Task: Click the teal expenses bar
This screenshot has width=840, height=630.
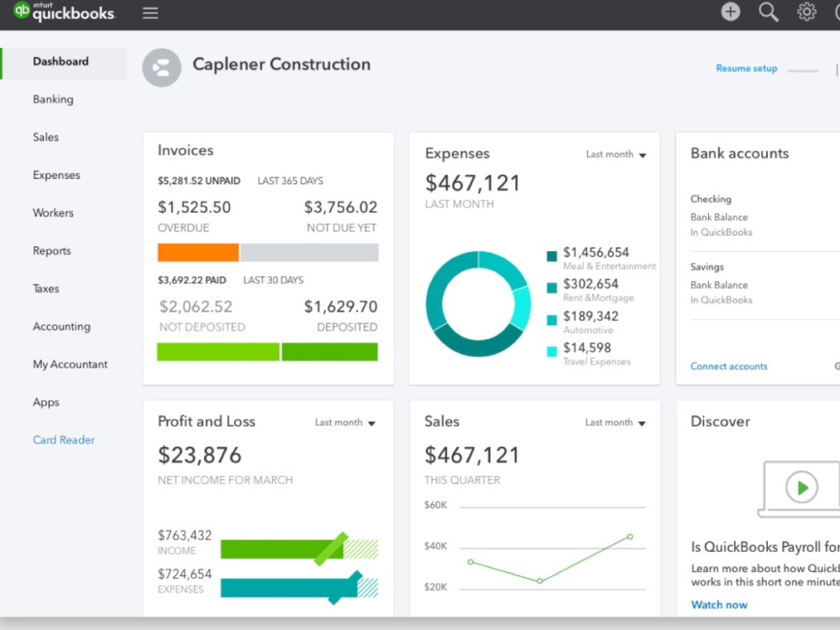Action: (x=289, y=588)
